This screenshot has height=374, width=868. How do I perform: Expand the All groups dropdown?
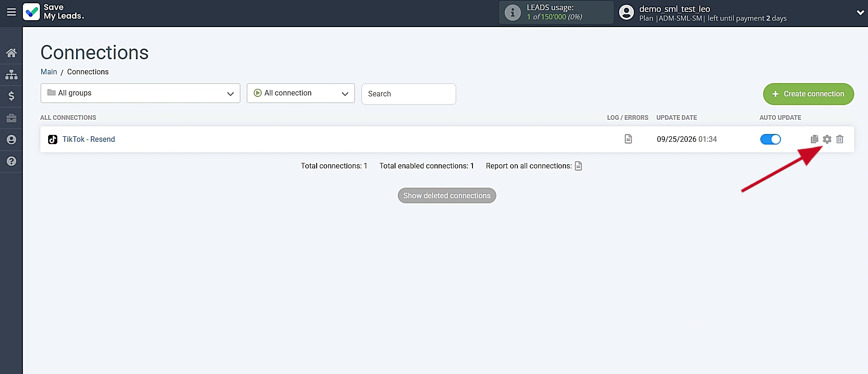coord(140,93)
